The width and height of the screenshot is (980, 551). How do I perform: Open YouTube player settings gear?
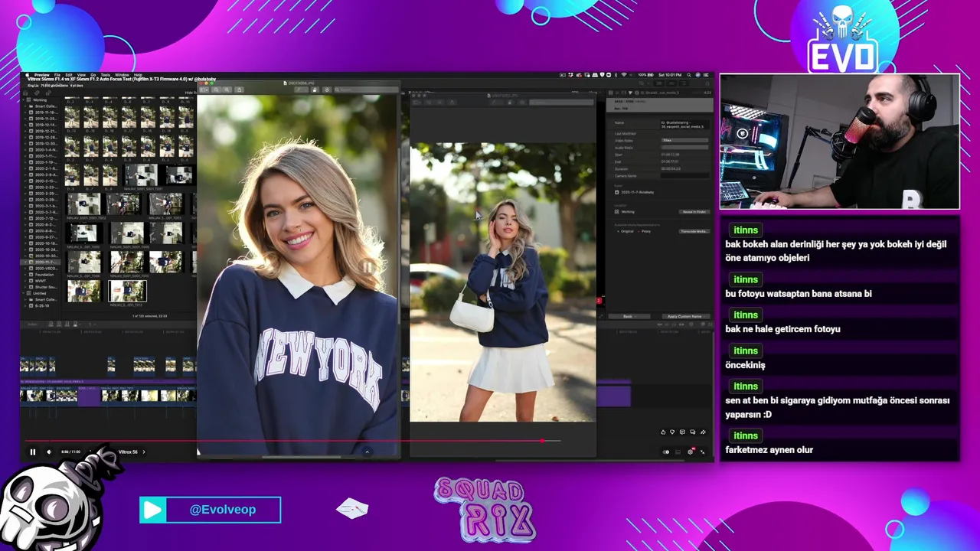pyautogui.click(x=690, y=452)
